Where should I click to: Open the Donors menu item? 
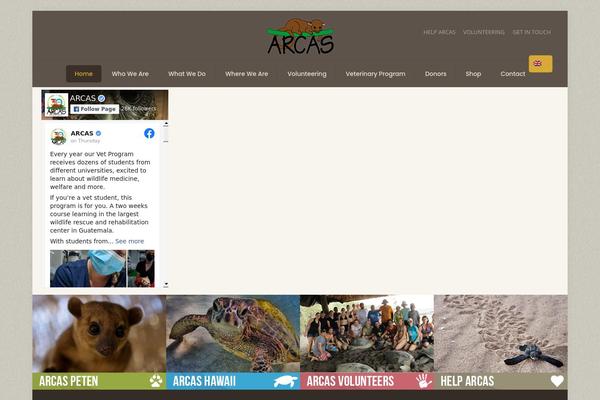tap(435, 74)
